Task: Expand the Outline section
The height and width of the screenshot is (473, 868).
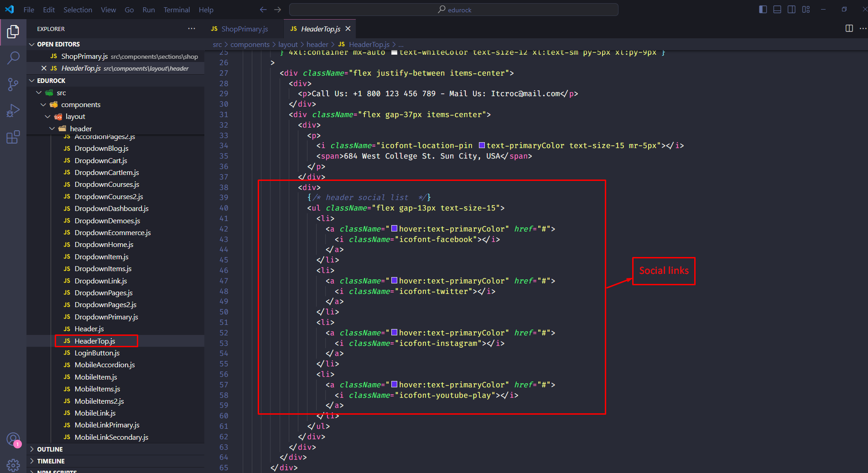Action: [115, 449]
